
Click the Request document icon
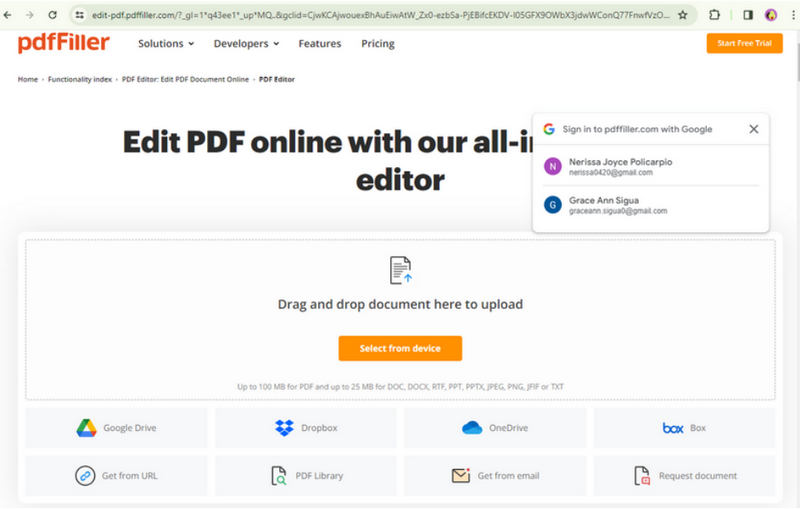[x=642, y=476]
